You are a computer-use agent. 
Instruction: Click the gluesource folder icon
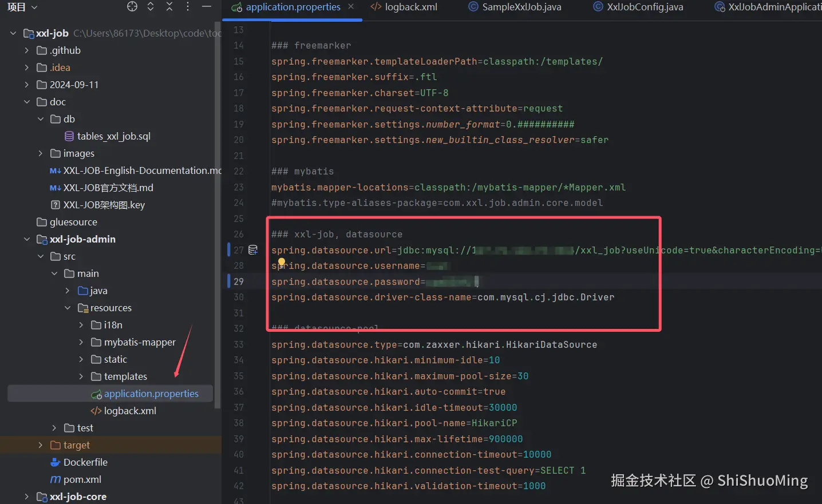tap(42, 222)
